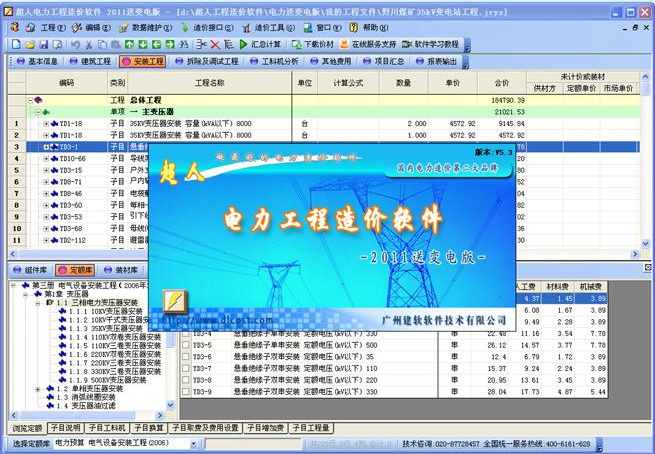Click the red X Delete icon

point(215,44)
